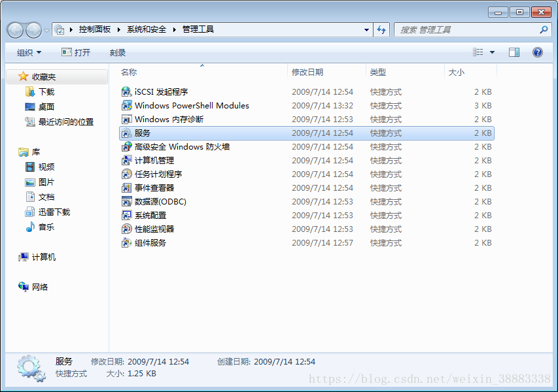
Task: Select 图片 library in the sidebar
Action: pyautogui.click(x=46, y=182)
